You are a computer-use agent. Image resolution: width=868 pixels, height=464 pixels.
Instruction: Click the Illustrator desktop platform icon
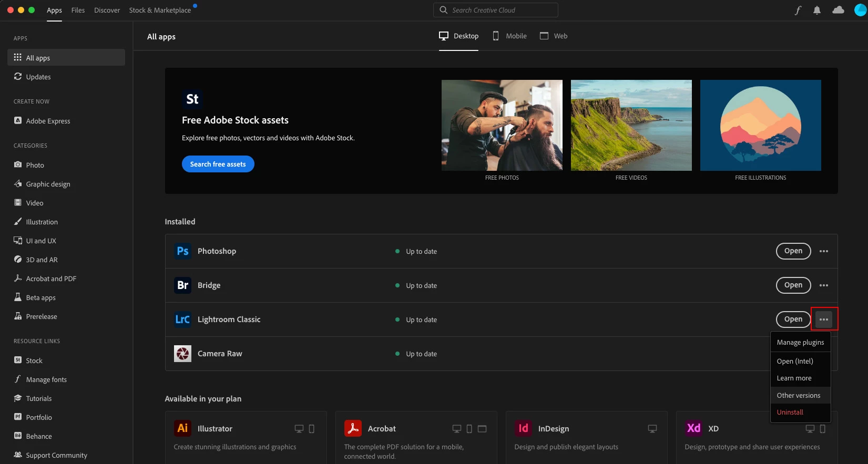299,429
